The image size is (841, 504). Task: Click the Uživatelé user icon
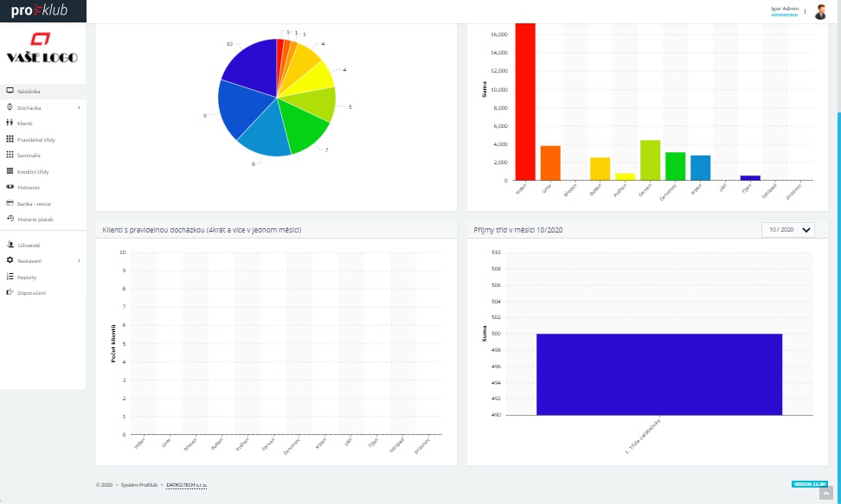click(10, 246)
